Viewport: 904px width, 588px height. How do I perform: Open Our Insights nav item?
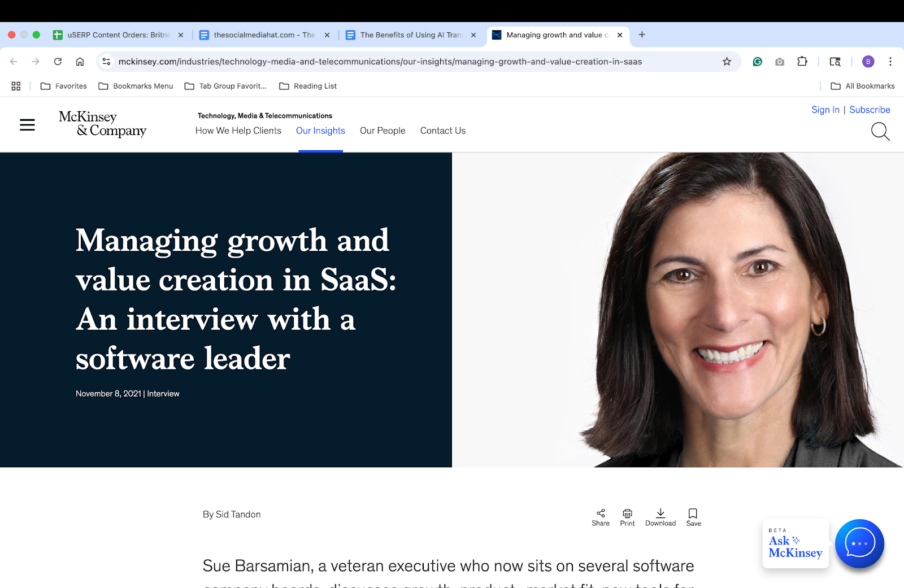(320, 130)
